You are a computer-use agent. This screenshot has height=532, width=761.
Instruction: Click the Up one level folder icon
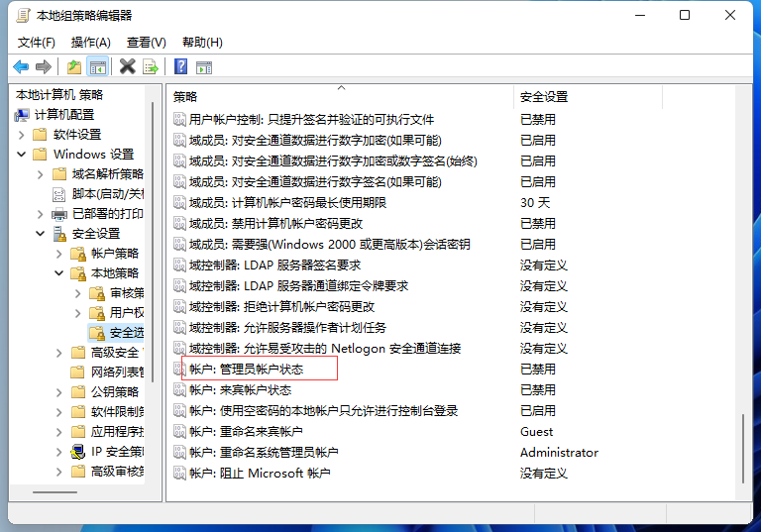pos(74,66)
